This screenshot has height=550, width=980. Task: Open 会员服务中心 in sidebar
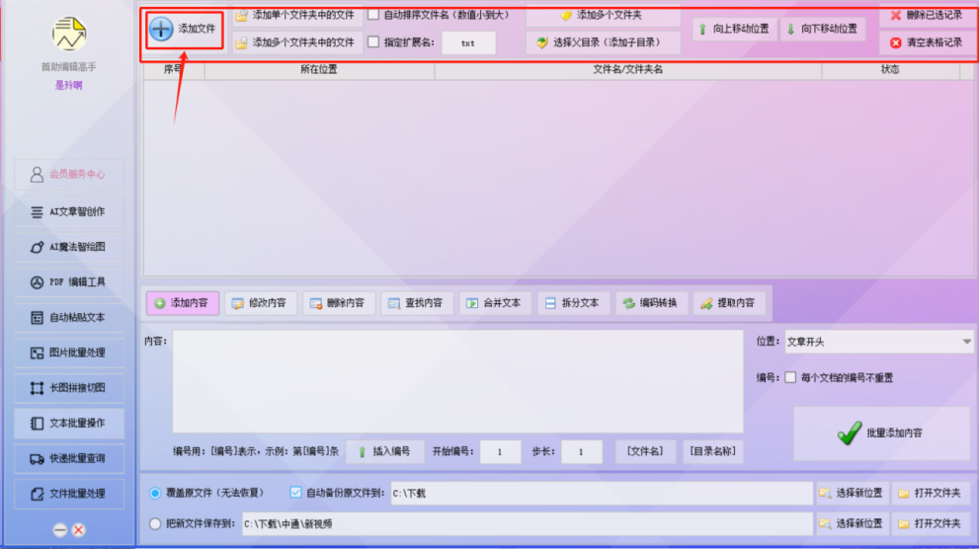[x=69, y=175]
